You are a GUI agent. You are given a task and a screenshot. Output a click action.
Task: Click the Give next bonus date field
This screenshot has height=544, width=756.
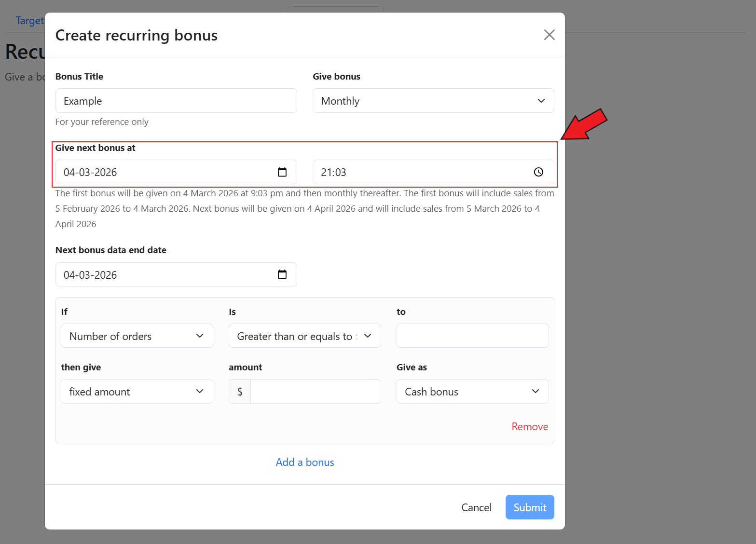[x=164, y=172]
